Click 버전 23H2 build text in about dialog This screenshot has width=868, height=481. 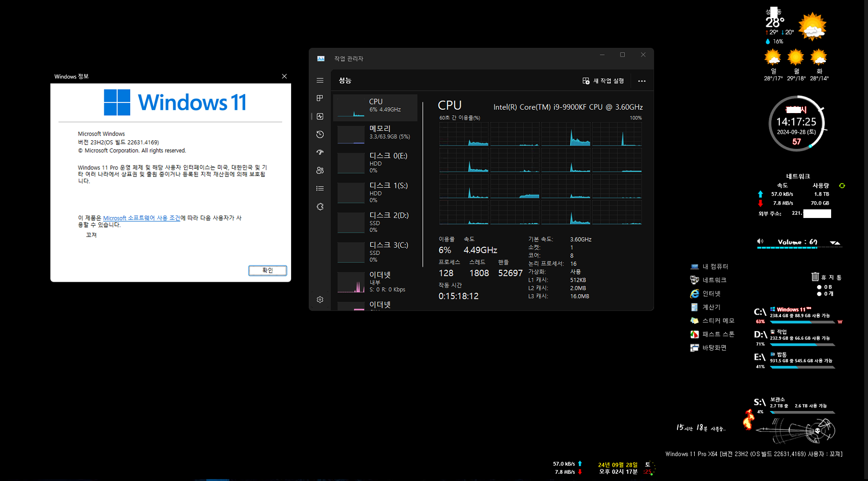[x=118, y=142]
